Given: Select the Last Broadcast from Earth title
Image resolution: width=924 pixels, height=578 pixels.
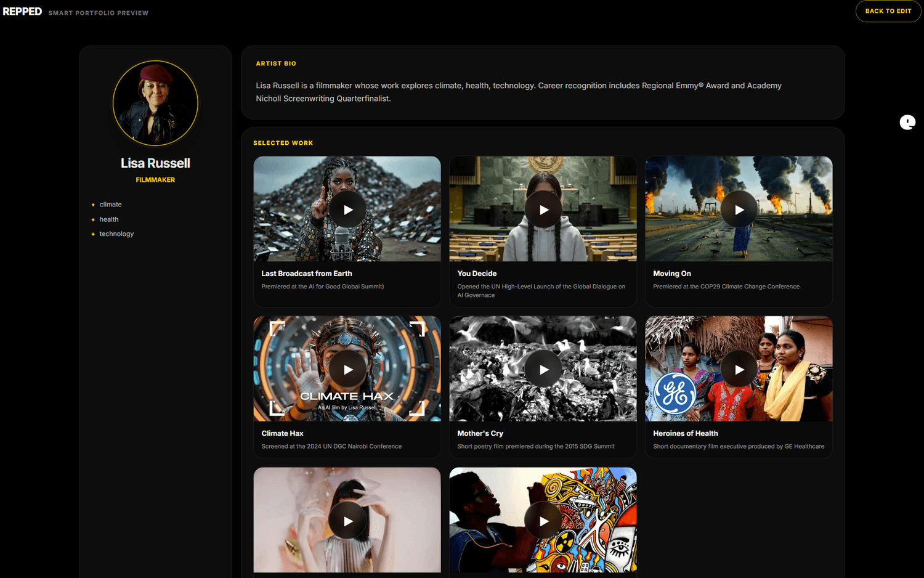Looking at the screenshot, I should pos(307,274).
